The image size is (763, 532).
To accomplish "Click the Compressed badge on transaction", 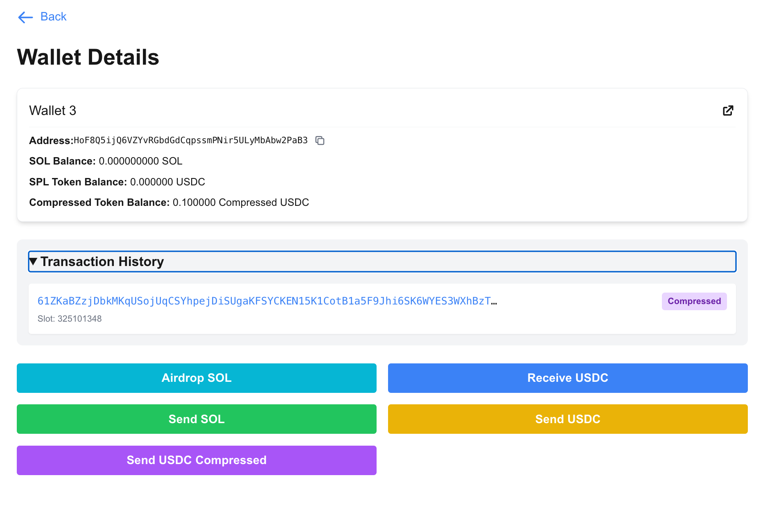I will pyautogui.click(x=694, y=301).
